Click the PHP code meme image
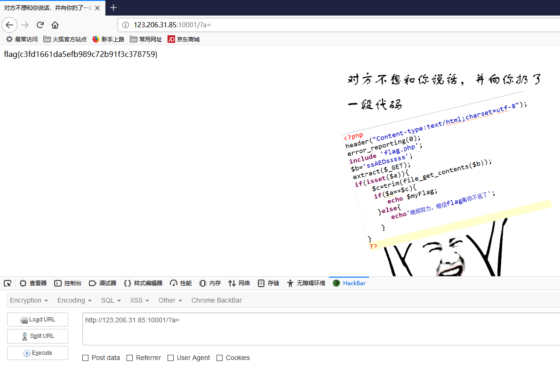 [x=447, y=173]
